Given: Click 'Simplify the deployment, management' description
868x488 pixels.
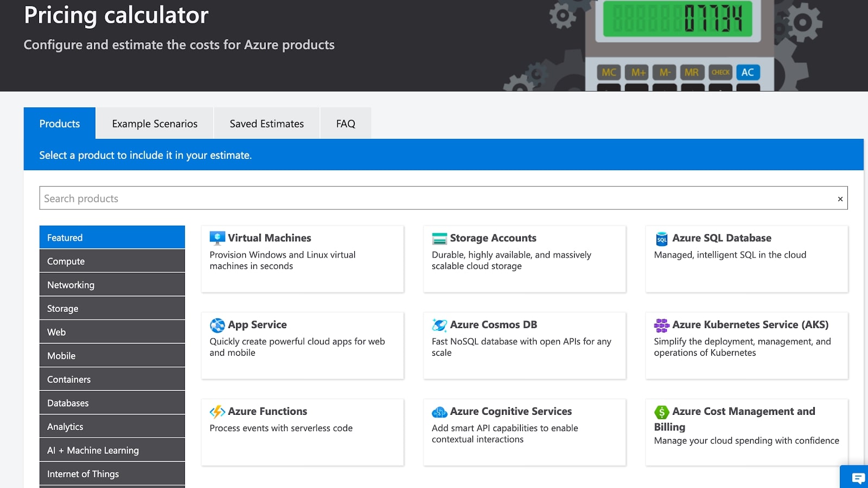Looking at the screenshot, I should pyautogui.click(x=742, y=347).
